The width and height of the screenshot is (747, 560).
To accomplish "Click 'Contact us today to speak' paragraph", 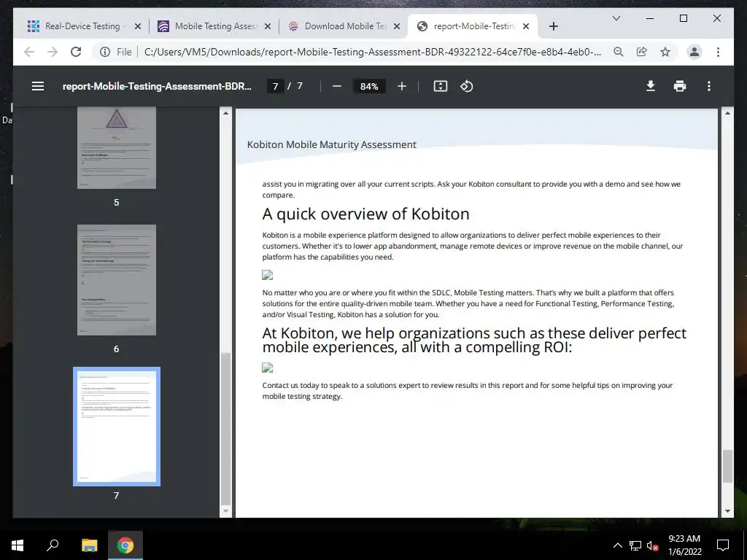I will point(468,391).
